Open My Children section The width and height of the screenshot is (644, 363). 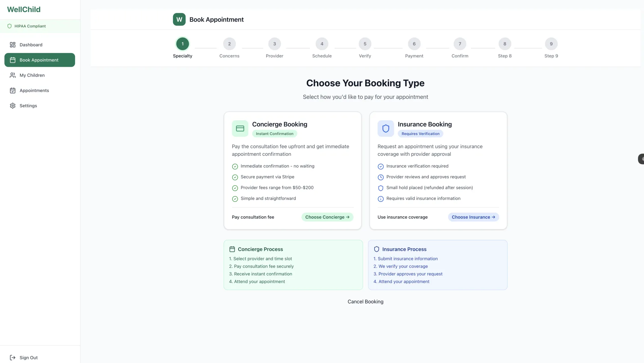32,75
